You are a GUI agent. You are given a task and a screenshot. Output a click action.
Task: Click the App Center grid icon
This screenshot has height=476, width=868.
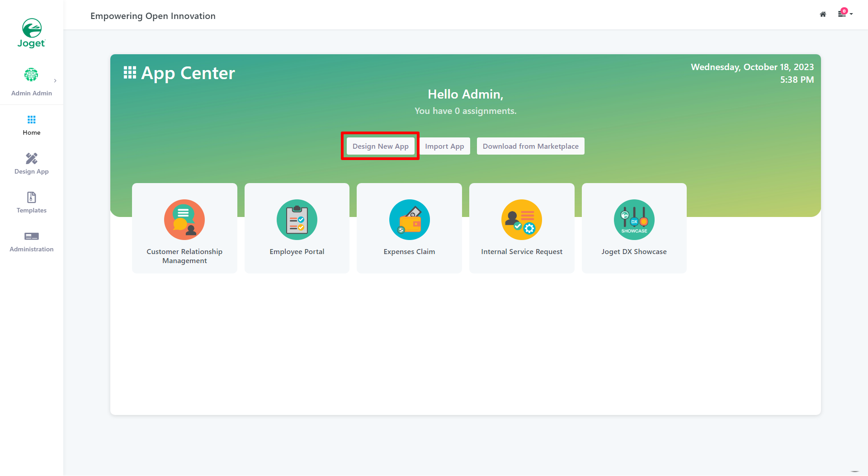(x=130, y=73)
